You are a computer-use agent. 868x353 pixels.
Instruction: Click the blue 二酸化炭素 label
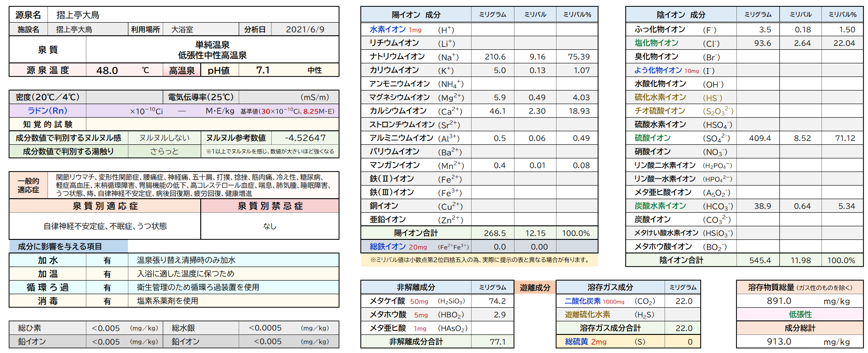pos(582,301)
